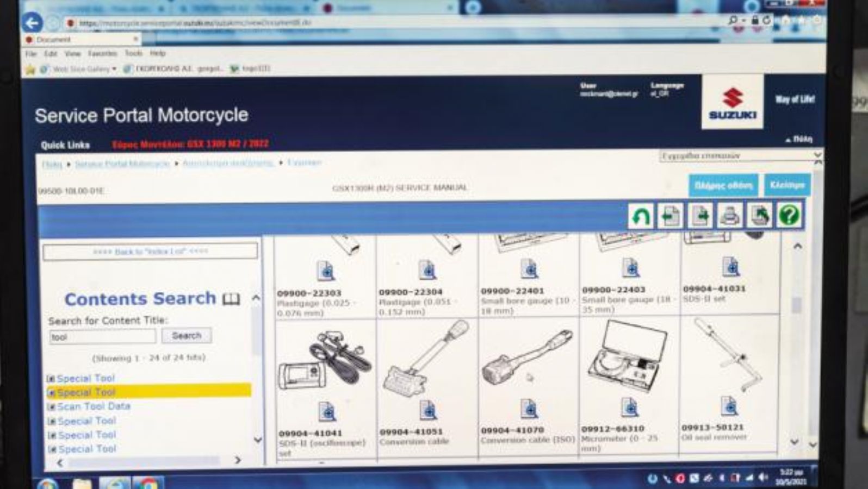Viewport: 868px width, 489px height.
Task: Open detail icon for conversion cable 09904-41051
Action: click(x=428, y=410)
